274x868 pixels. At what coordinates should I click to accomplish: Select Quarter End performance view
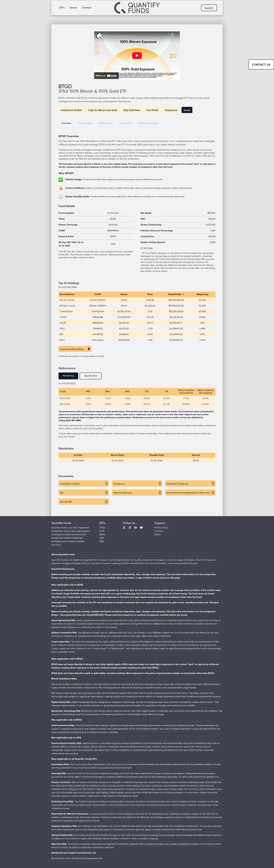point(90,376)
